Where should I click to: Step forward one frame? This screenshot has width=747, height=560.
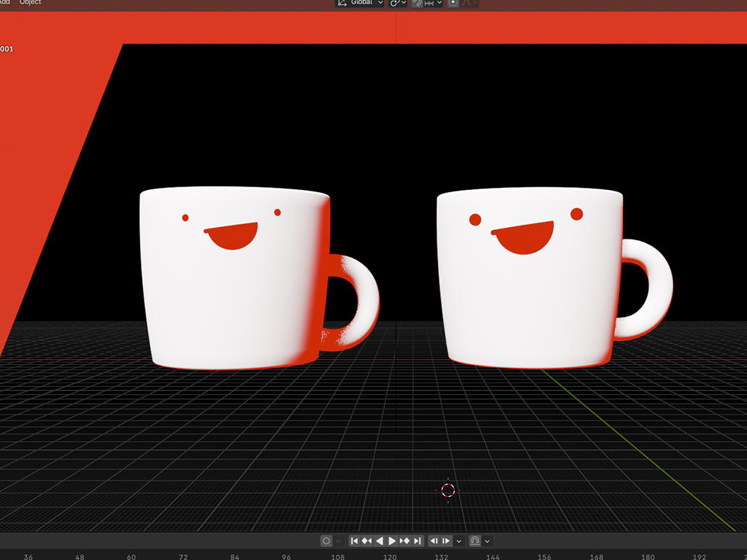point(446,541)
